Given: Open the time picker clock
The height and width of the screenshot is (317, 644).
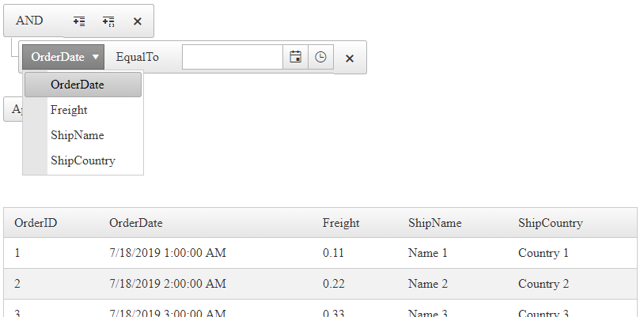Looking at the screenshot, I should point(320,57).
